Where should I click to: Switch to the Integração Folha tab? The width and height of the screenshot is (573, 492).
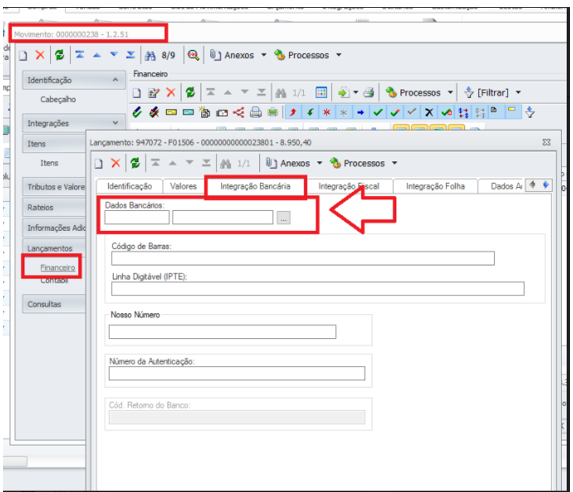(435, 186)
